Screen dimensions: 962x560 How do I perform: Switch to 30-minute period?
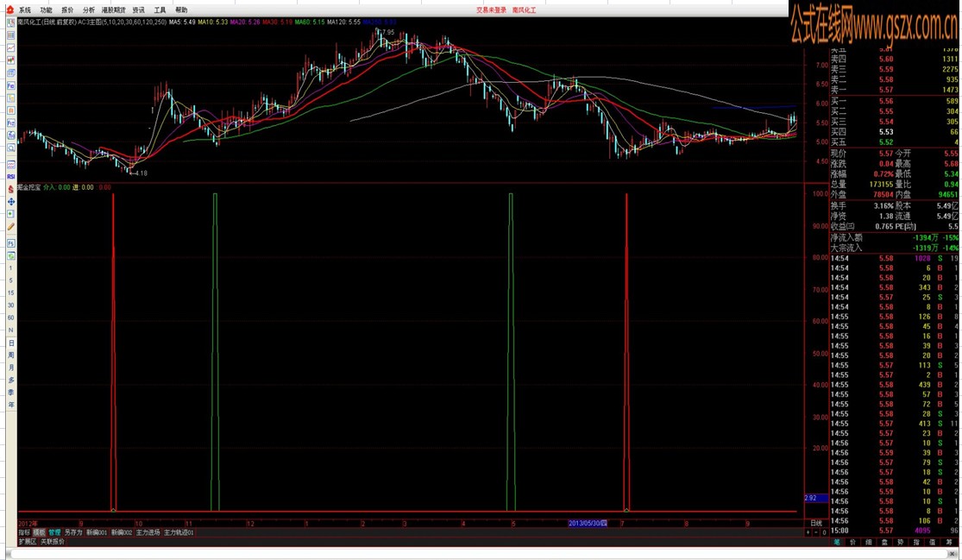pos(11,305)
